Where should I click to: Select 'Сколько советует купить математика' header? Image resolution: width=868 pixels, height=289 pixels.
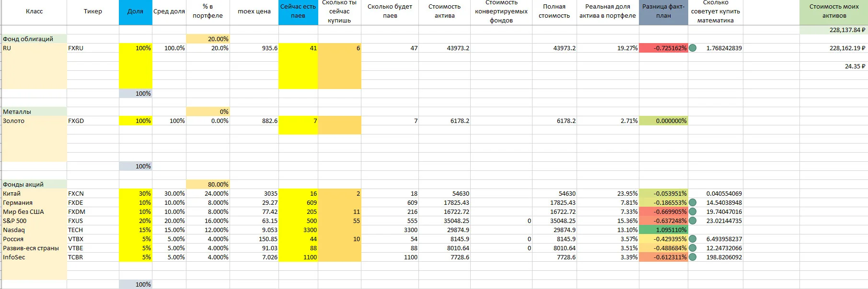click(x=716, y=12)
